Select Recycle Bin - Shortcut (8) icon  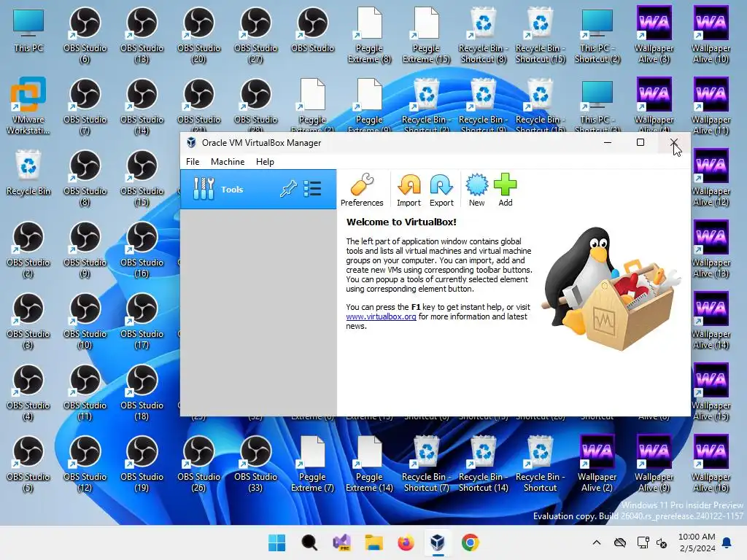point(483,35)
